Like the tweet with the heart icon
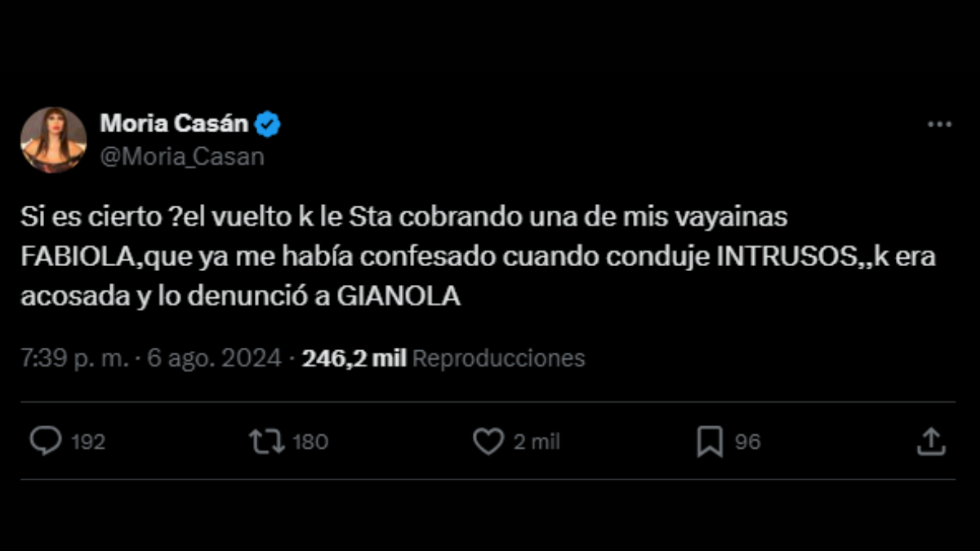 (488, 442)
